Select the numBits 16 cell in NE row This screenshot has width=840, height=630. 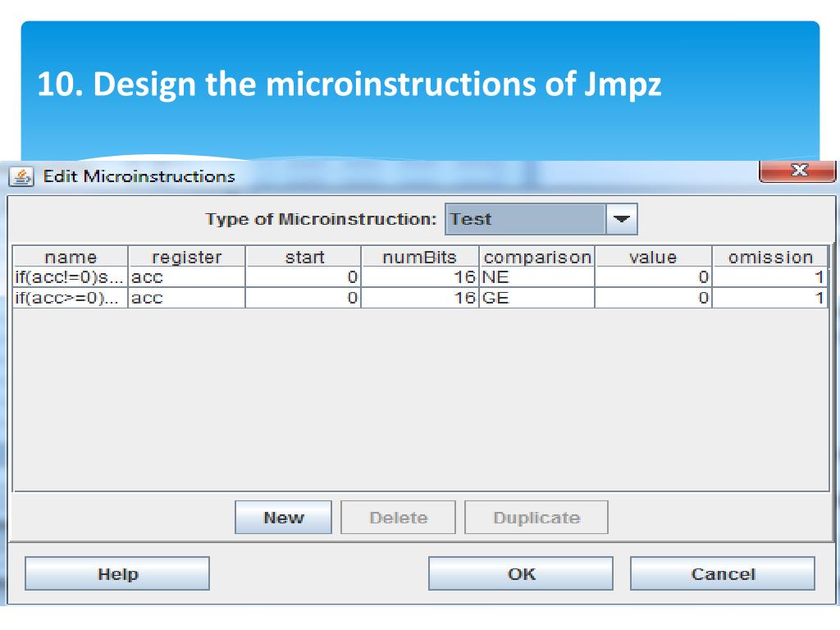click(x=420, y=277)
